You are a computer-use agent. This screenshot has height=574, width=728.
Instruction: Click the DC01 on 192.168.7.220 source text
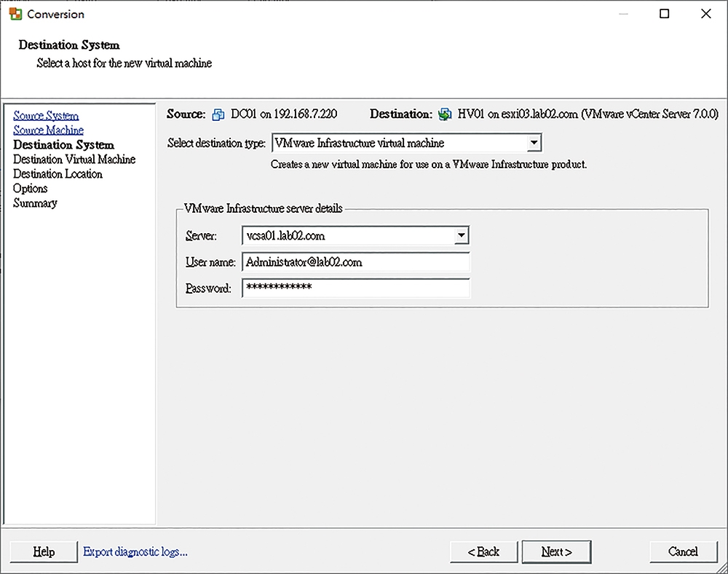tap(284, 114)
